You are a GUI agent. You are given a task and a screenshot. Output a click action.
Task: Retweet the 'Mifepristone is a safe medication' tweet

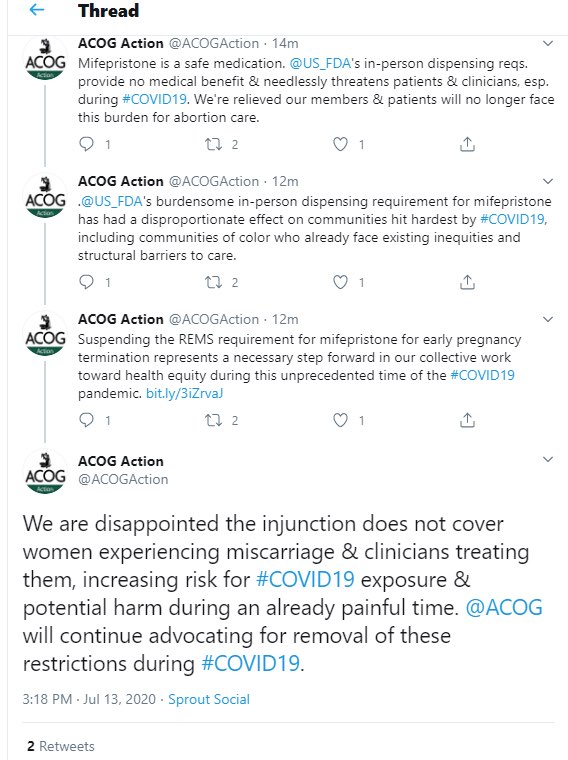213,144
